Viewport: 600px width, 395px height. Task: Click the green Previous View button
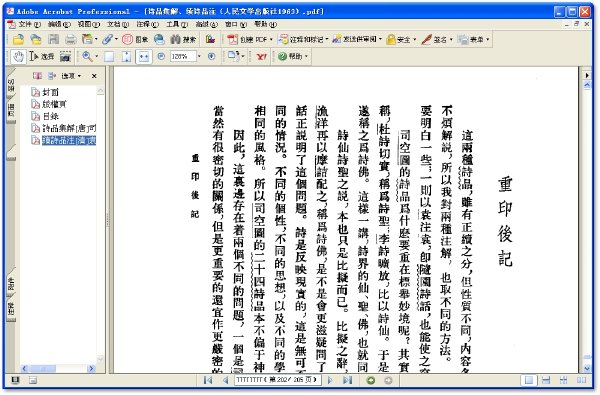370,380
